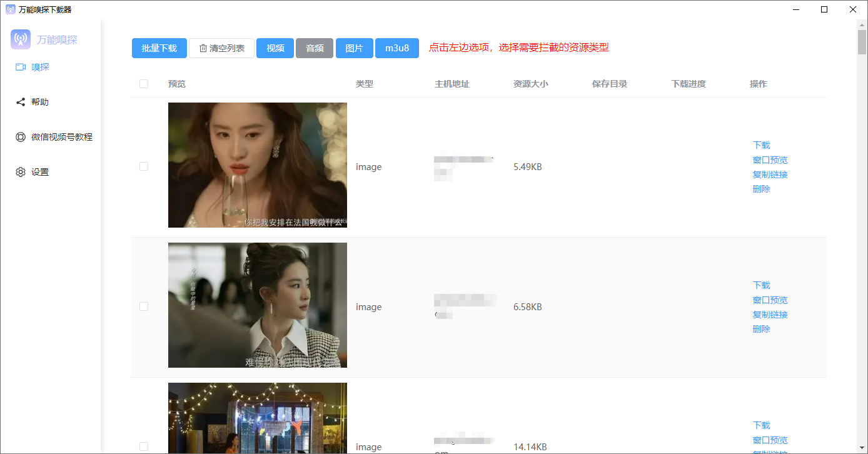Image resolution: width=868 pixels, height=454 pixels.
Task: Click the red hint text about 资源类型
Action: point(518,48)
